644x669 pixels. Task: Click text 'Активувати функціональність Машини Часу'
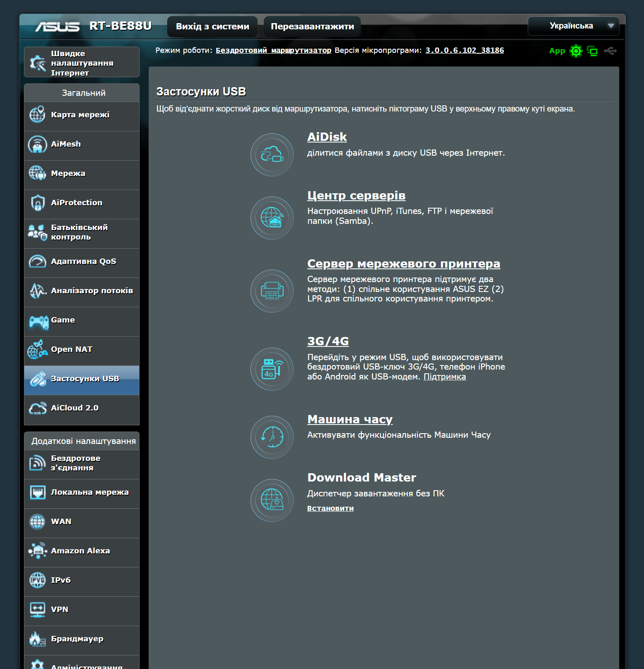pyautogui.click(x=399, y=435)
